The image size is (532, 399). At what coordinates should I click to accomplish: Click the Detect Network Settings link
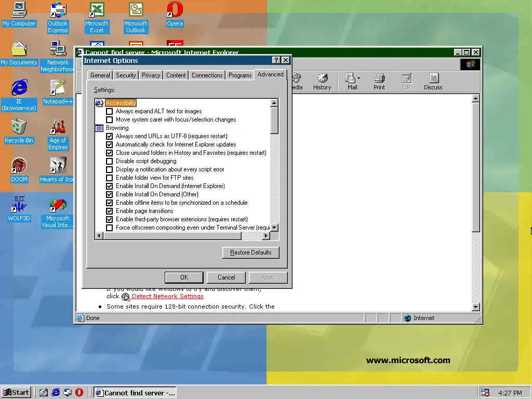pos(168,296)
